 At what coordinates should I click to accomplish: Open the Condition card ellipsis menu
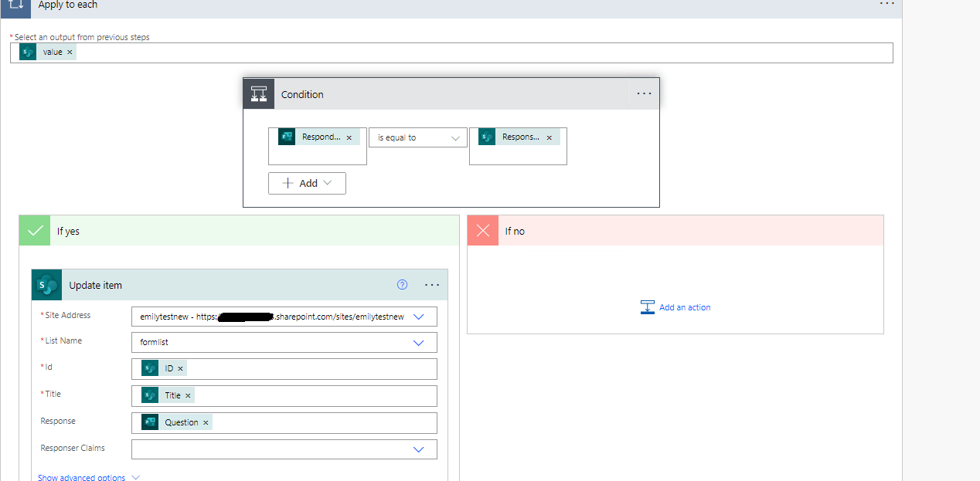coord(644,93)
